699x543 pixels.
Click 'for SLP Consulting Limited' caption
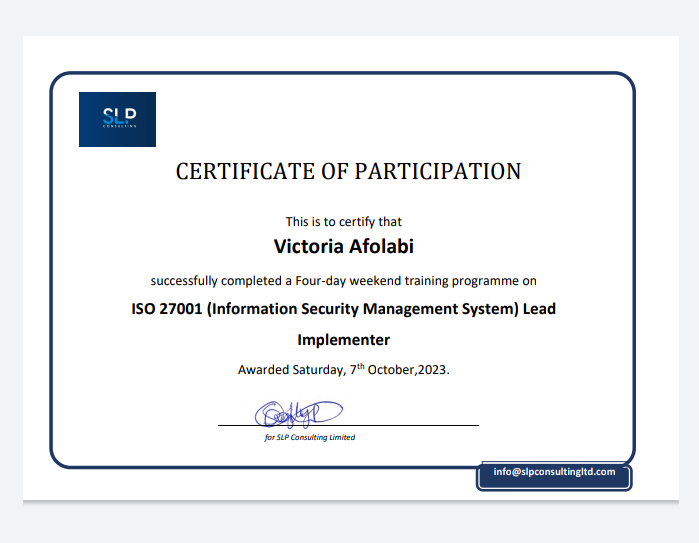tap(310, 437)
